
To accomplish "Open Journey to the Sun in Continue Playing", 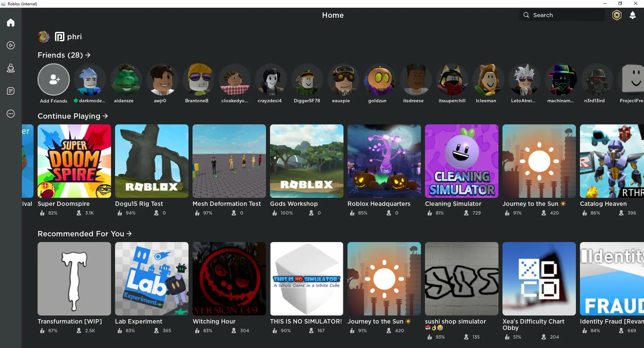I will [539, 161].
